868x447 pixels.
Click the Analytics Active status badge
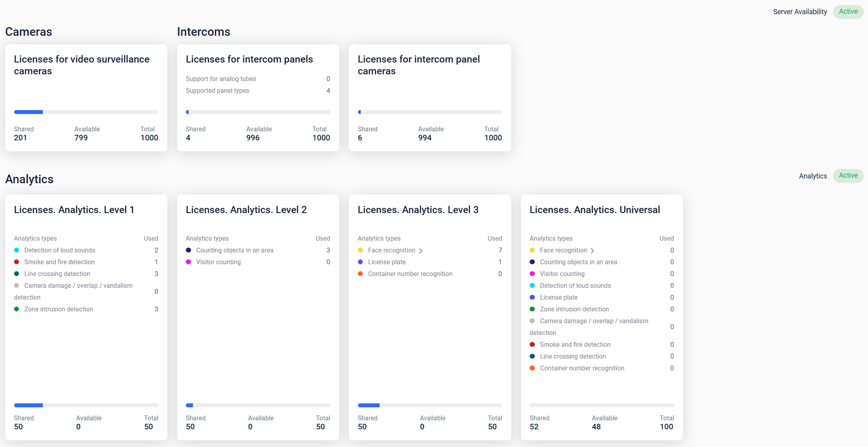(x=848, y=176)
